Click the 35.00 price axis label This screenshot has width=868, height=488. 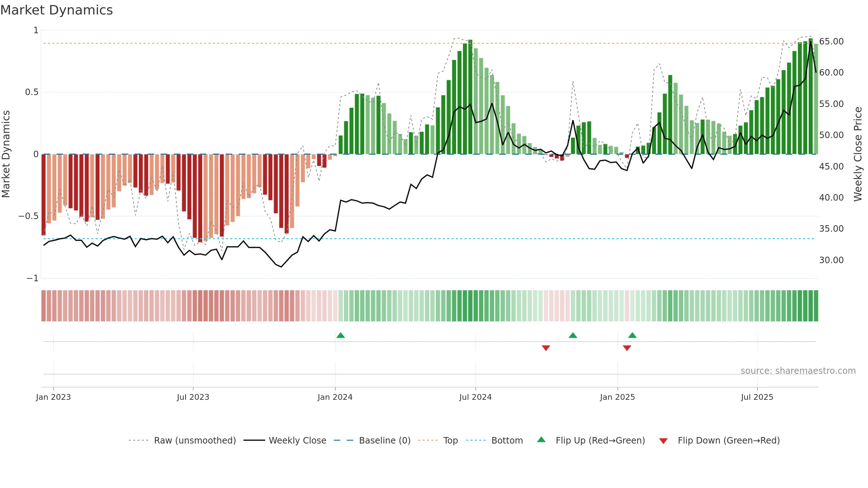[x=831, y=229]
